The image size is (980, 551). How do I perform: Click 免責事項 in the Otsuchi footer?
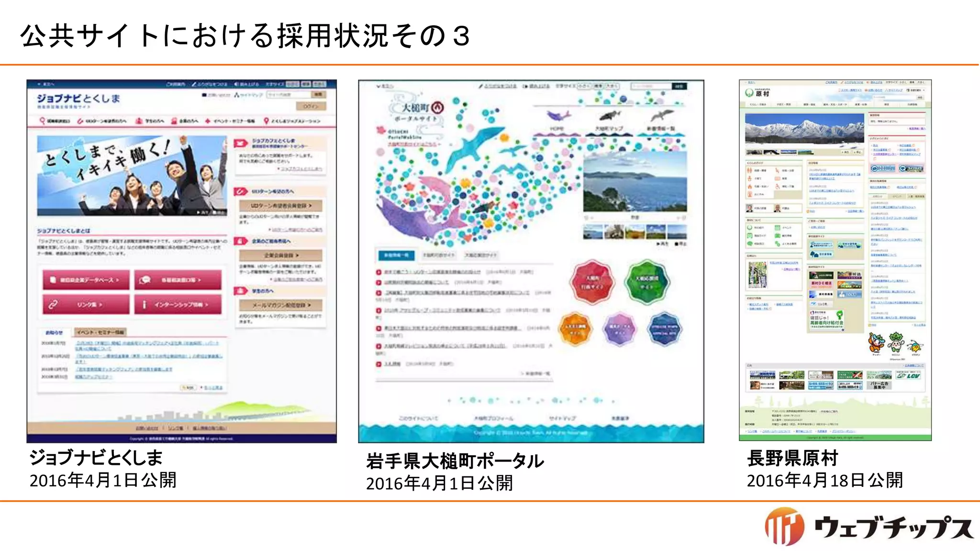[621, 419]
